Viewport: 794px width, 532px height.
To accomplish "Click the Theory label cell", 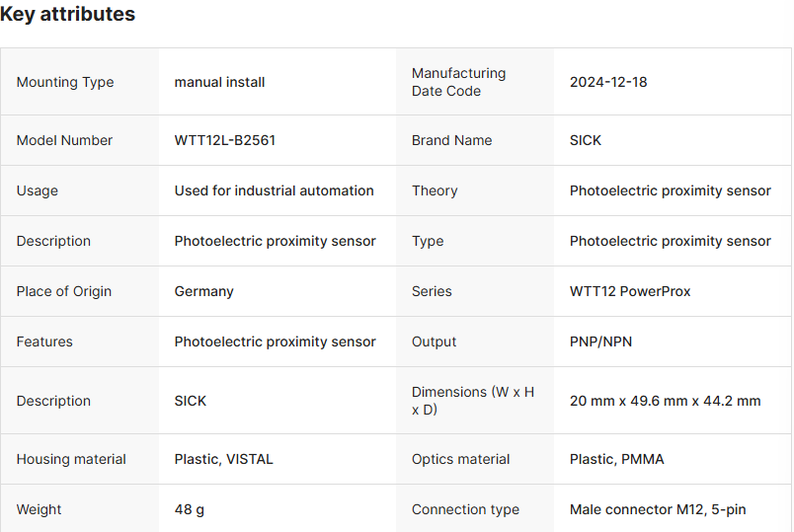I will coord(435,190).
